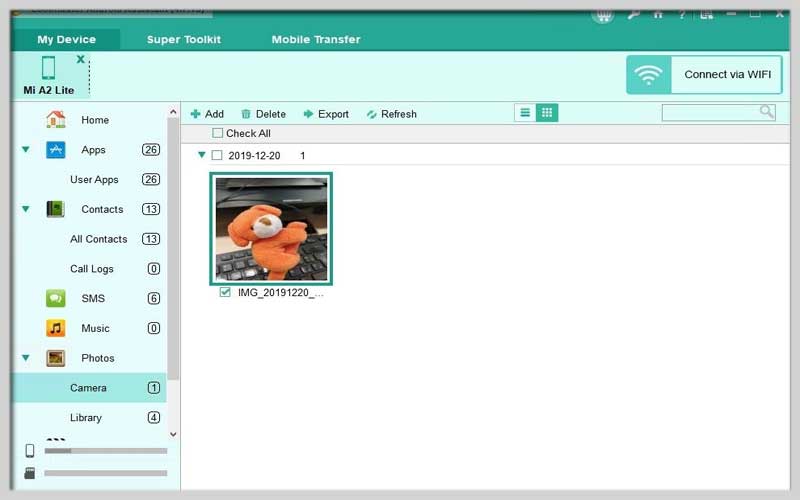
Task: Tick the Check All checkbox
Action: click(217, 133)
